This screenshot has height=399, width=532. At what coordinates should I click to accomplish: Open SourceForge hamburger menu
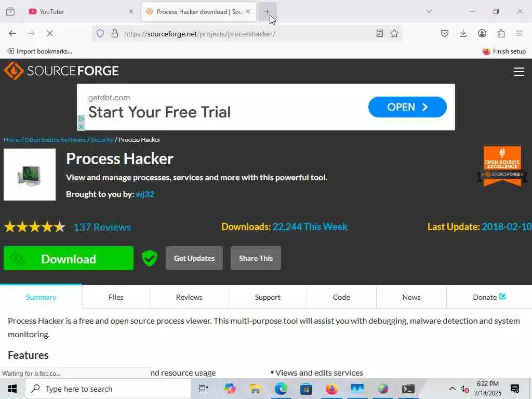[519, 72]
